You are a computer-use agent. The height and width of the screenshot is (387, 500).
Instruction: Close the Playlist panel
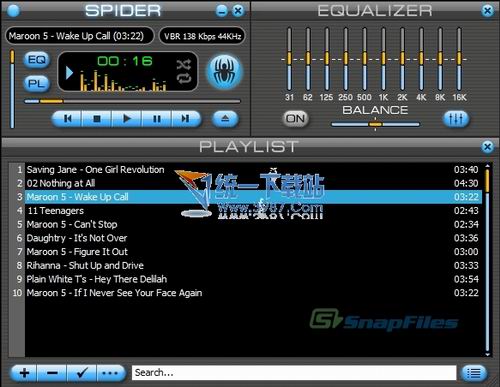point(487,147)
